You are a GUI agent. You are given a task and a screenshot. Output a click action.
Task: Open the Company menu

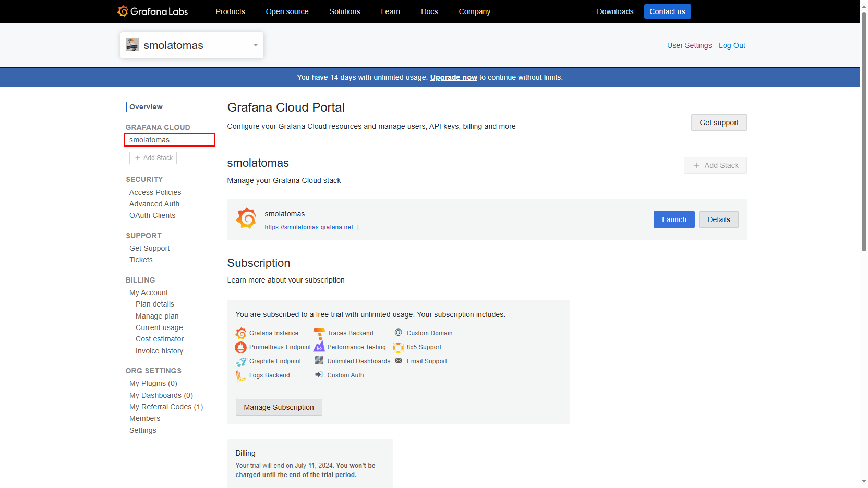[475, 11]
